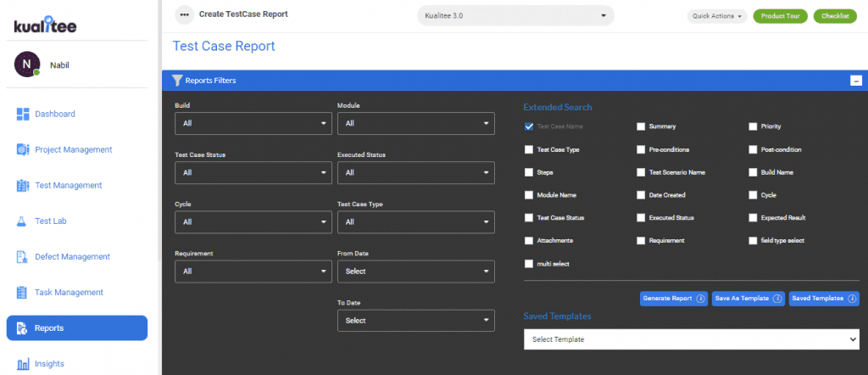Viewport: 868px width, 375px height.
Task: Expand the Build dropdown
Action: pos(253,124)
